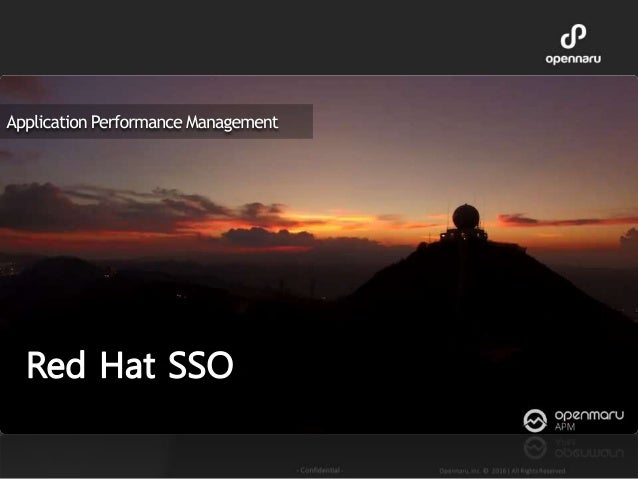Click the 'APM' label under openmaru

[x=565, y=427]
